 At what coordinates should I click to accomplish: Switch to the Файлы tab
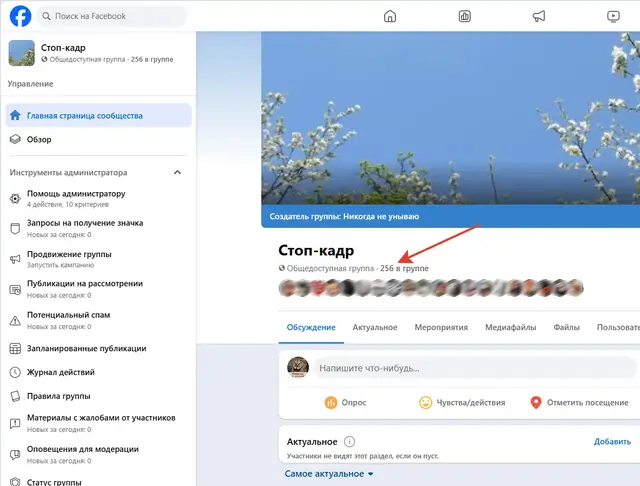pos(566,327)
